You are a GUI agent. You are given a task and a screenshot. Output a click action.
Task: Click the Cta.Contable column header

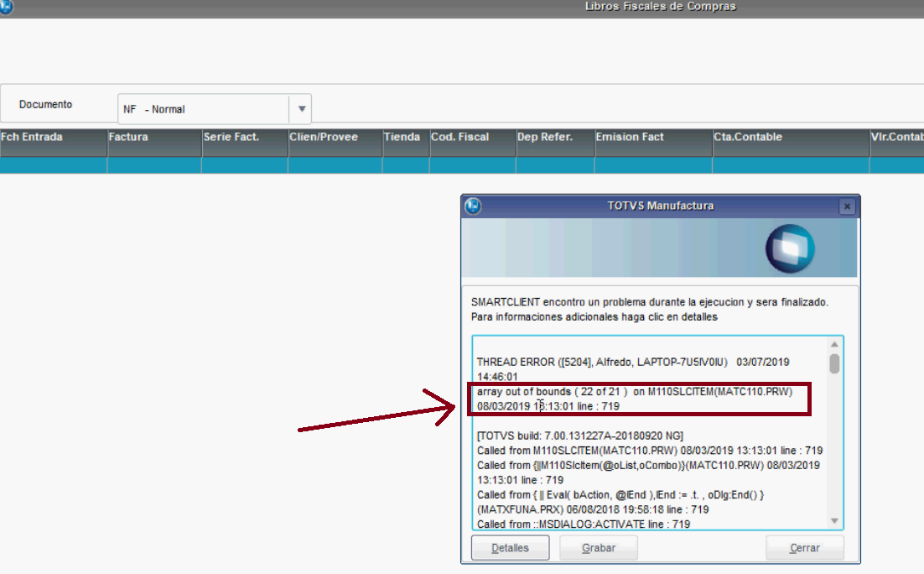click(792, 143)
